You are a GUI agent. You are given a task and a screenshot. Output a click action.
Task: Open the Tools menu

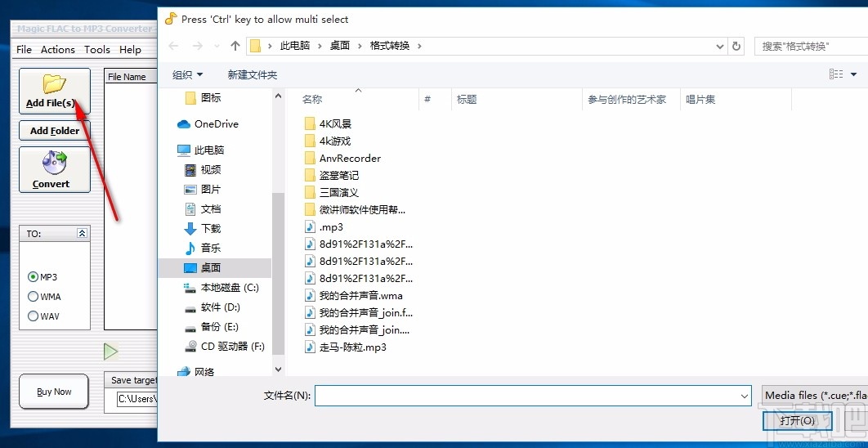97,50
